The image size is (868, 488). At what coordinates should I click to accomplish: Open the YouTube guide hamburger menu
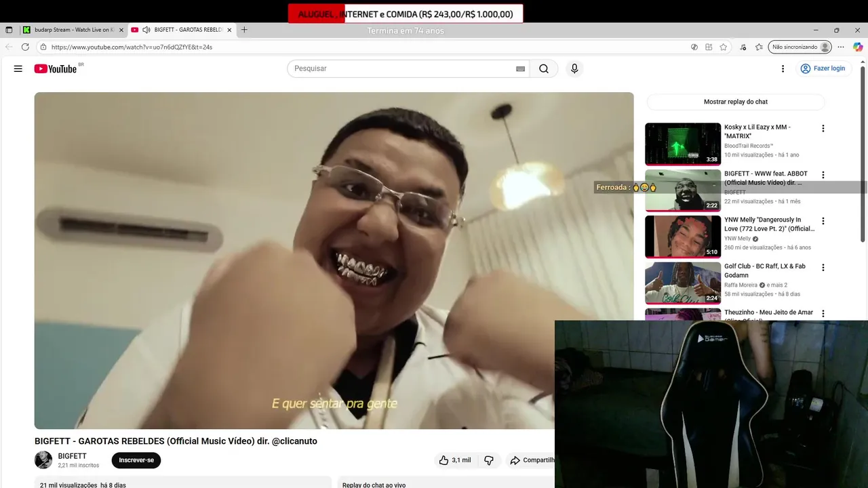point(18,68)
